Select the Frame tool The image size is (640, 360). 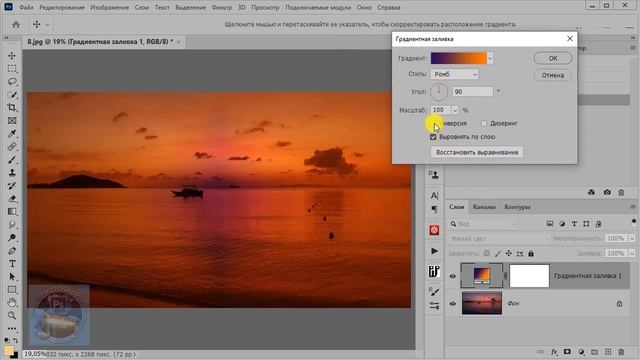(12, 121)
